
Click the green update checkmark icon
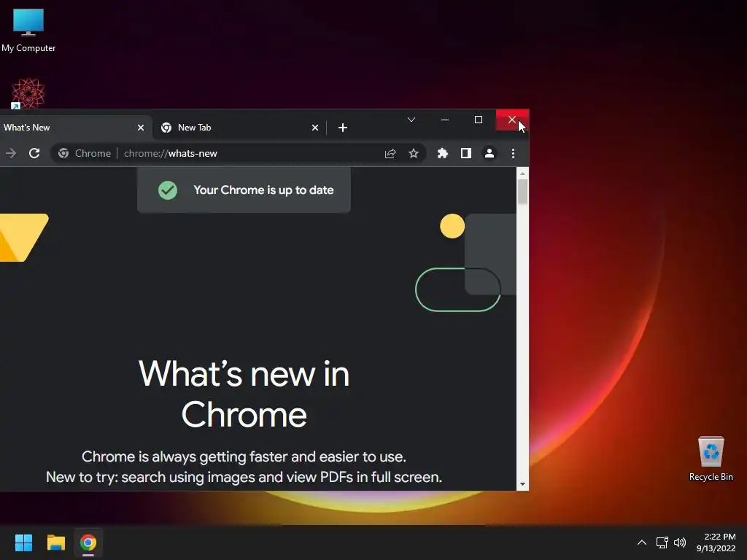click(x=168, y=190)
